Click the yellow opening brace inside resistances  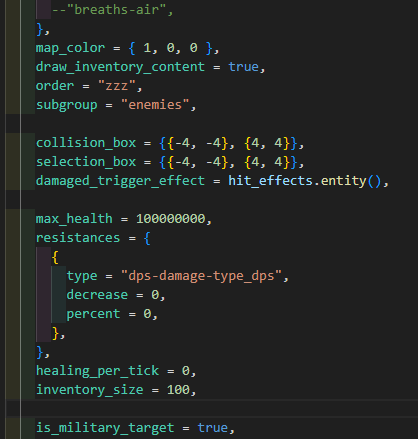coord(55,257)
